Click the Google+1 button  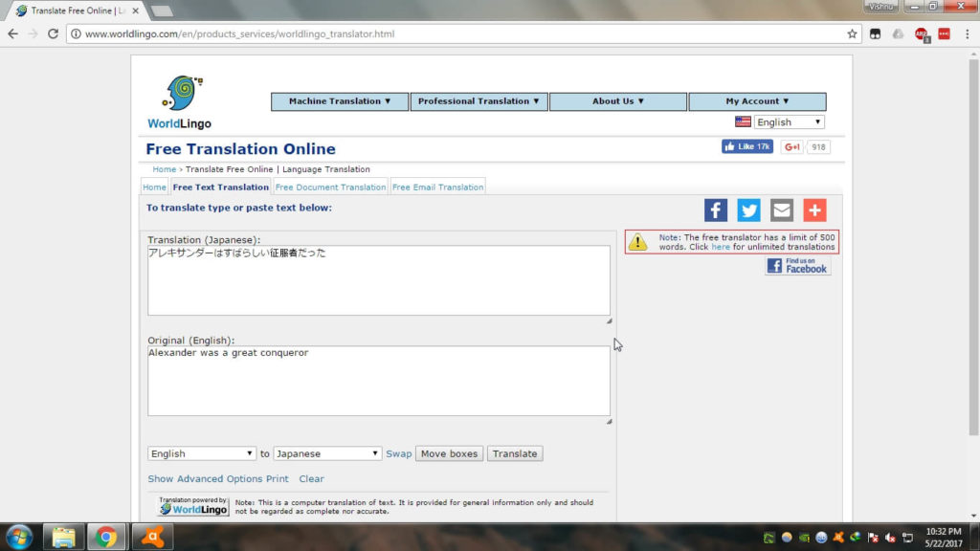(791, 146)
